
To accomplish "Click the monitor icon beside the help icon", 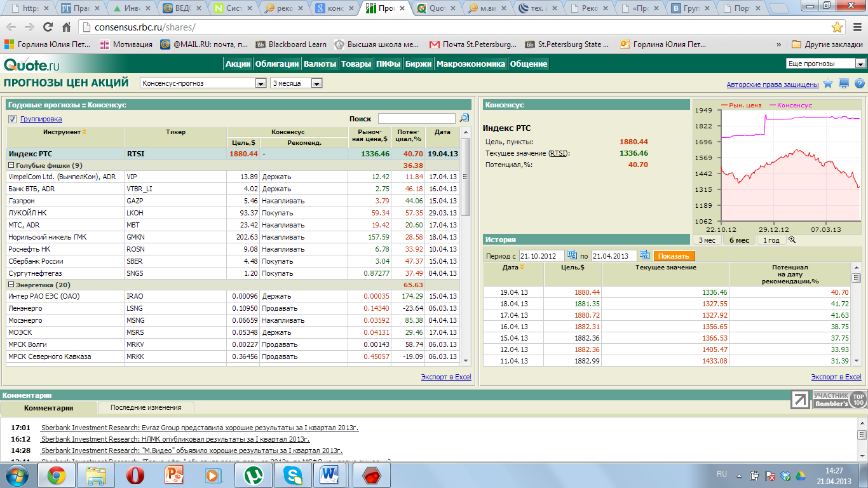I will pyautogui.click(x=844, y=84).
